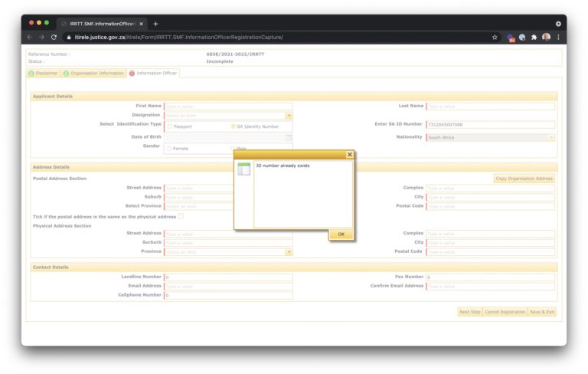Click reference number 6838/2021-2022/IRRTT
Screen dimensions: 588x374
(x=235, y=54)
